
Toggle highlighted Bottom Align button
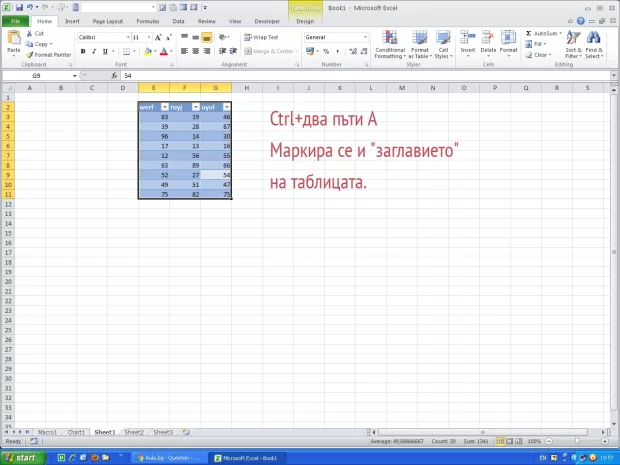[206, 37]
